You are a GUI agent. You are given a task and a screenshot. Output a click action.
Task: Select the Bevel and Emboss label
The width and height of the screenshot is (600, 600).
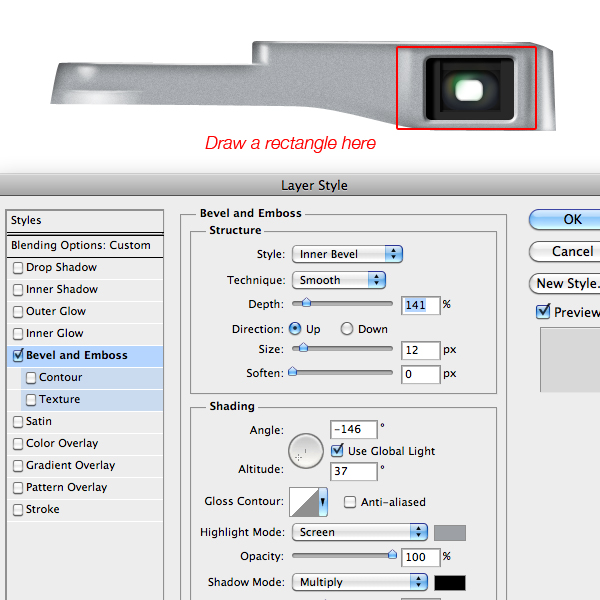coord(77,355)
